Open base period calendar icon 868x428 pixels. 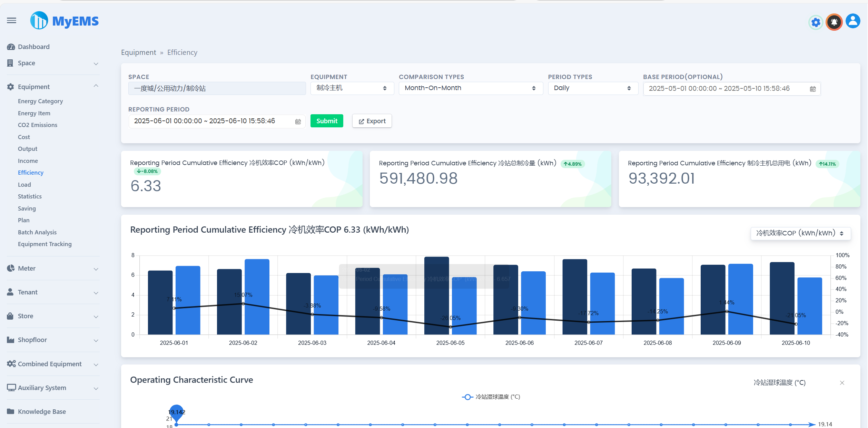(x=813, y=89)
